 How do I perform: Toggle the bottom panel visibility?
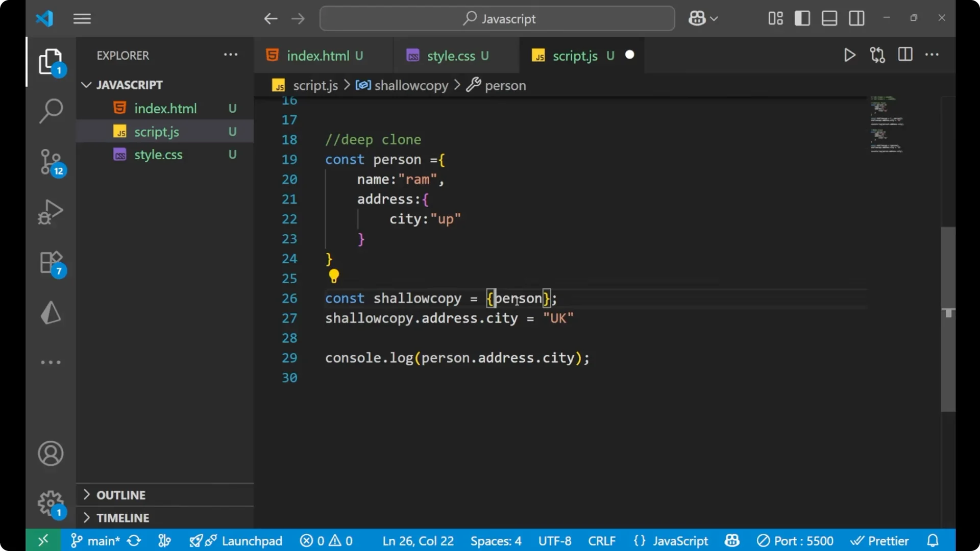(829, 18)
